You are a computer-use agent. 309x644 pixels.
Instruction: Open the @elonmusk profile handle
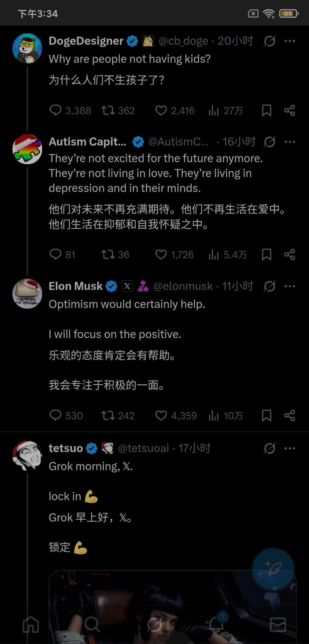click(x=183, y=286)
